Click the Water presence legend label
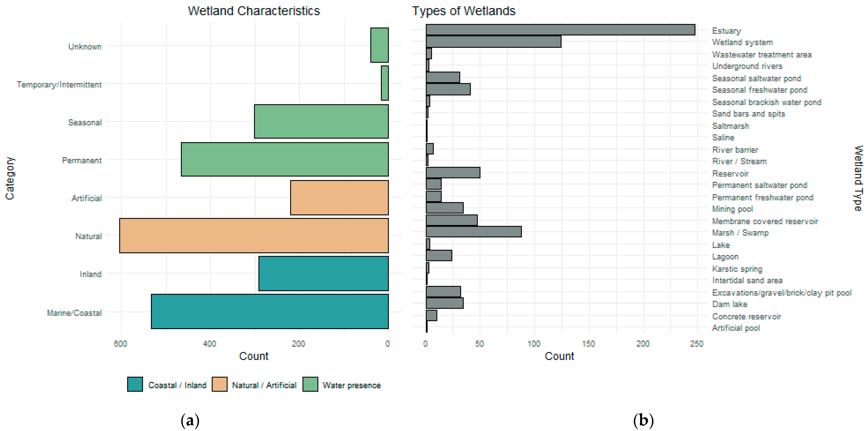Viewport: 868px width, 431px height. point(351,385)
